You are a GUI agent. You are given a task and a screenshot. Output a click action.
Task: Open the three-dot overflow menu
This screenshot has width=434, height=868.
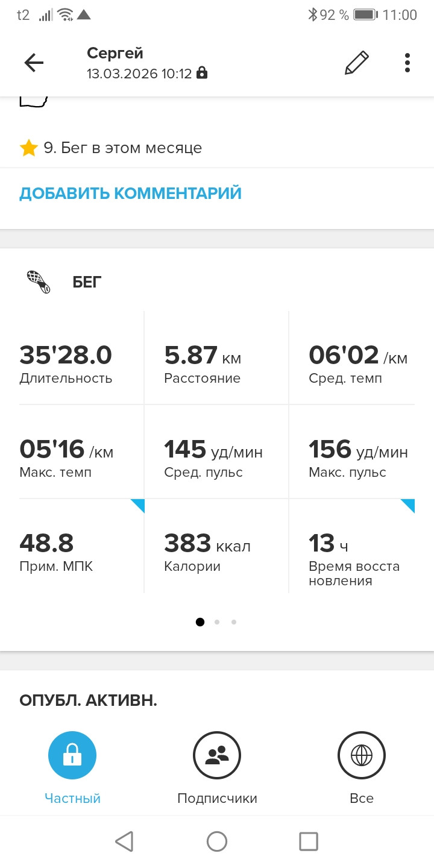407,63
